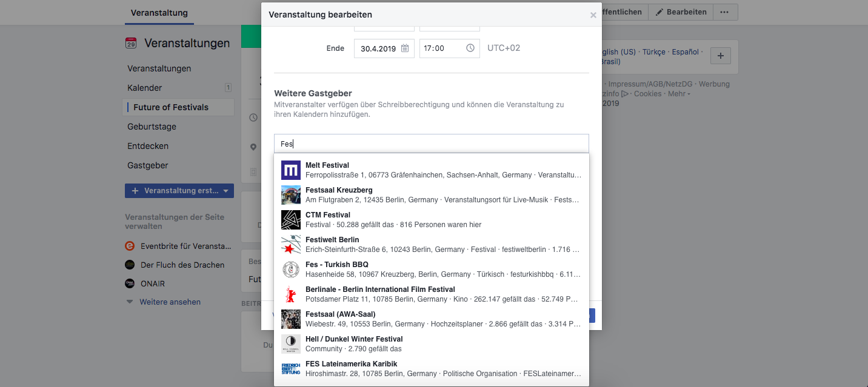868x387 pixels.
Task: Open Cookies footer link
Action: (x=648, y=94)
